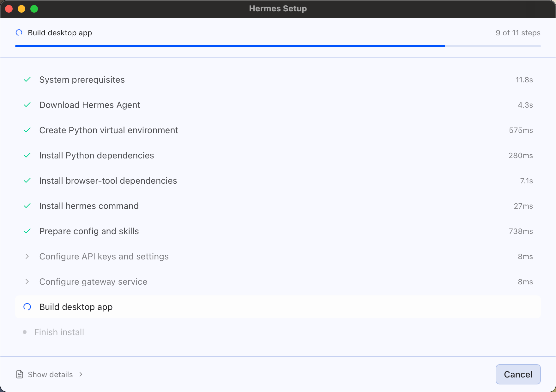Click the loading spinner in the header

click(19, 33)
